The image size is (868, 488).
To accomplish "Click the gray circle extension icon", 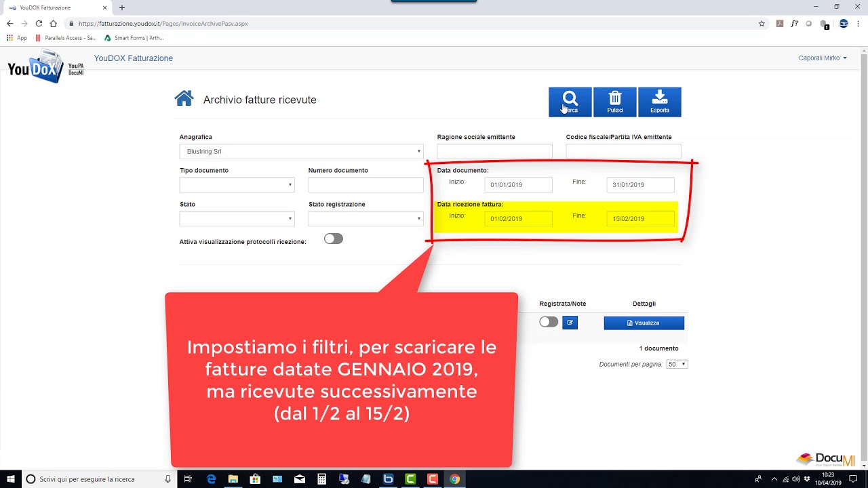I will [809, 23].
